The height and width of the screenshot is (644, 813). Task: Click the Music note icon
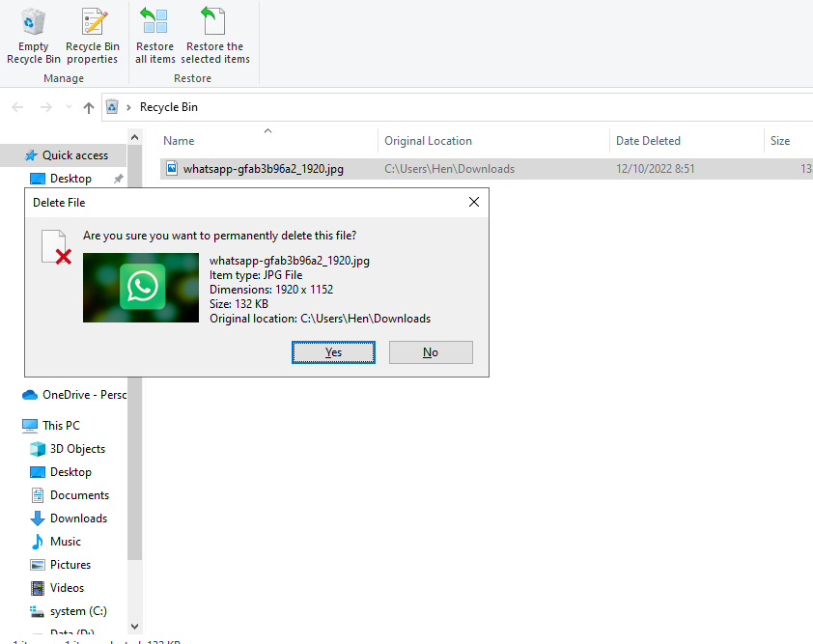point(38,542)
